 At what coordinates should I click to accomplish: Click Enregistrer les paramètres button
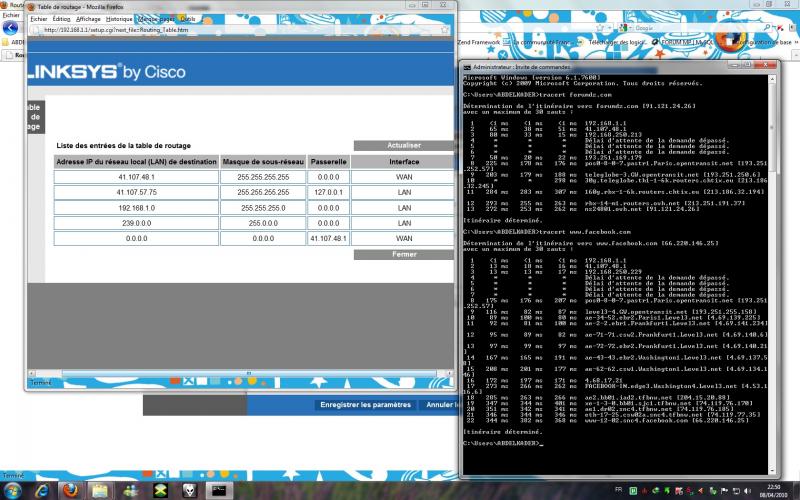tap(365, 405)
